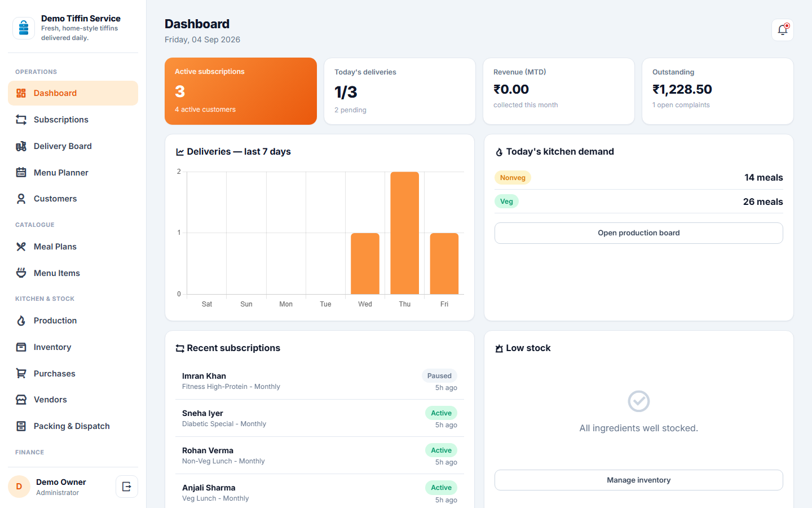Click the Demo Owner avatar

pos(19,487)
